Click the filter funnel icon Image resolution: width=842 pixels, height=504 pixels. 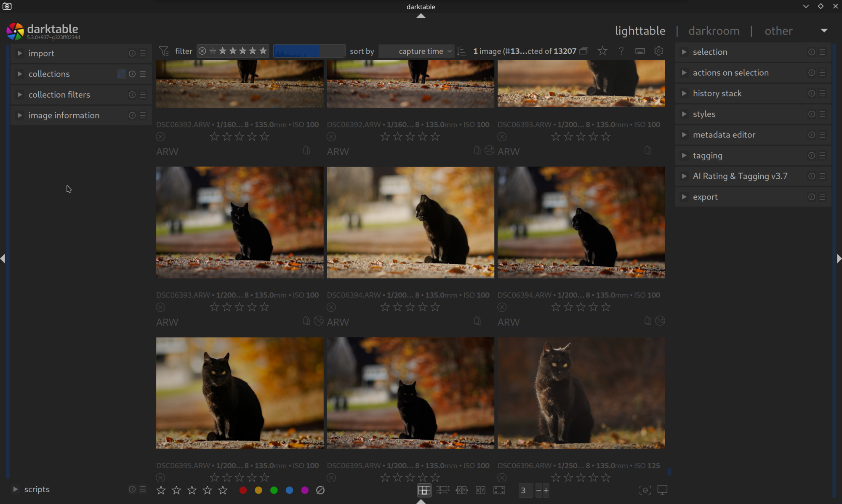pyautogui.click(x=164, y=51)
